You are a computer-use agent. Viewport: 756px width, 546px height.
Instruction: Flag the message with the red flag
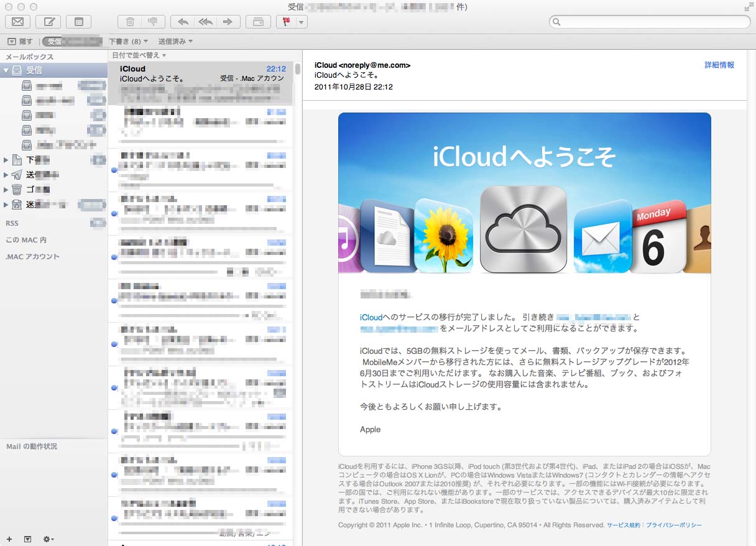286,22
